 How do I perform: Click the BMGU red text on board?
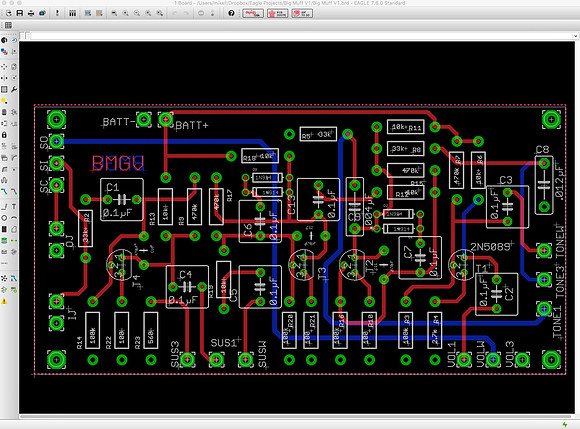(x=118, y=163)
